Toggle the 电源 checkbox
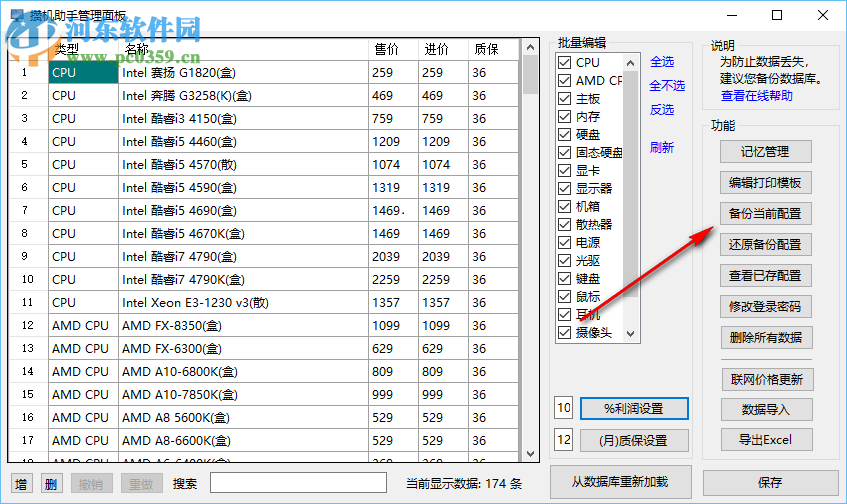 (x=564, y=243)
